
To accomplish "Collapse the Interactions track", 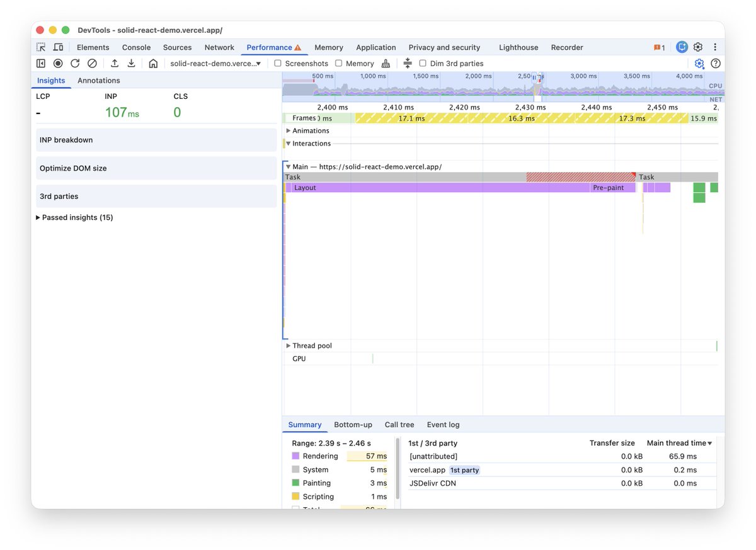I will pos(289,144).
